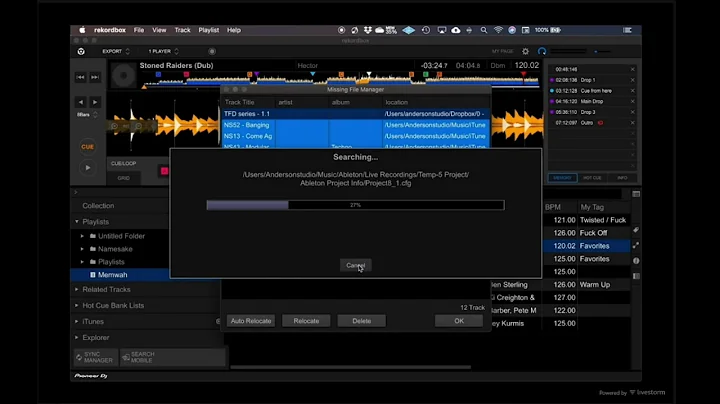Click the Dropbox icon in the menu bar

click(x=368, y=30)
